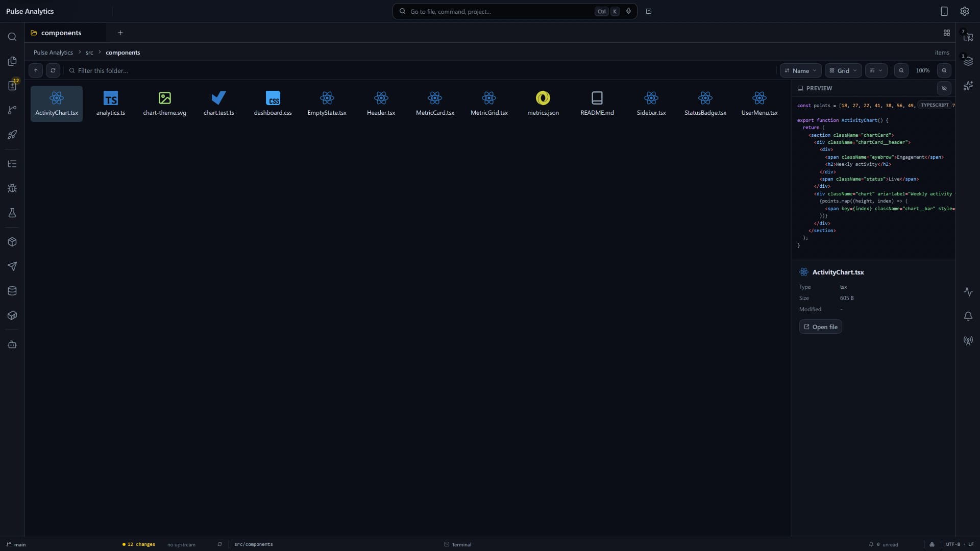The width and height of the screenshot is (980, 551).
Task: Click the zoom in magnifier button
Action: click(x=944, y=70)
